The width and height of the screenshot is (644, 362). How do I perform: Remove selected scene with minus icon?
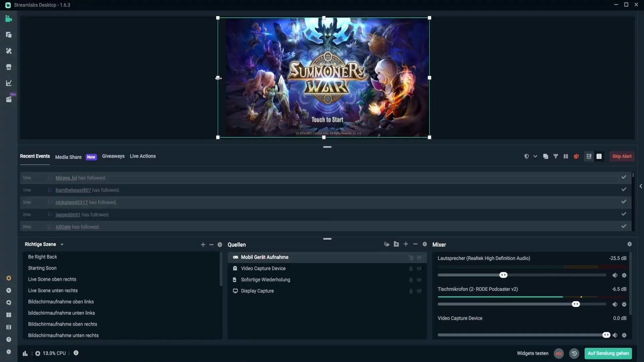pyautogui.click(x=211, y=245)
